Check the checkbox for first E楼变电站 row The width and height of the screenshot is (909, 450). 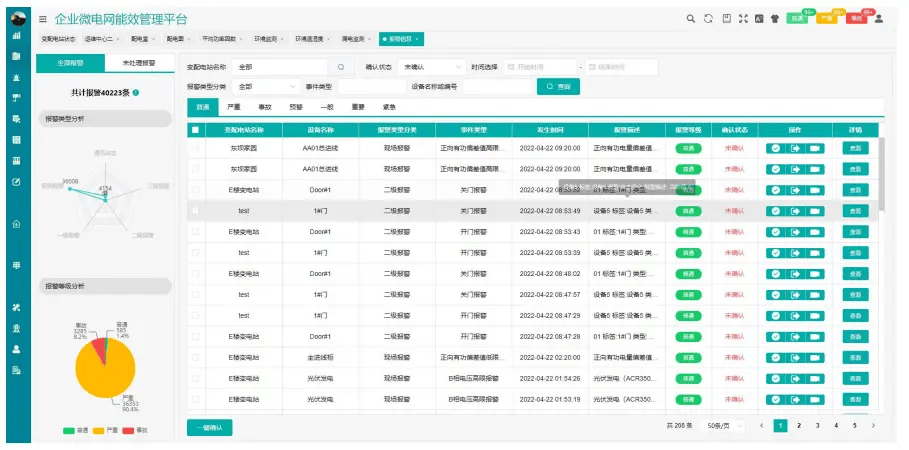coord(195,190)
